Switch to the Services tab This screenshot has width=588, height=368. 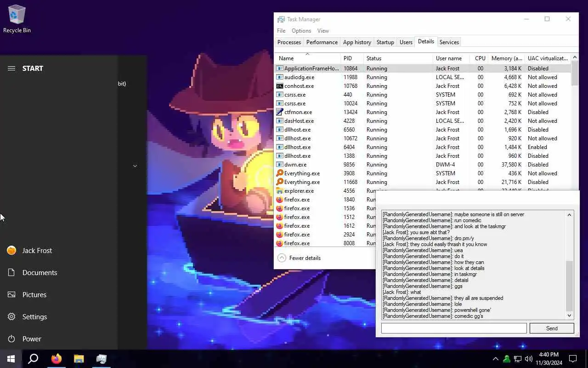(449, 42)
